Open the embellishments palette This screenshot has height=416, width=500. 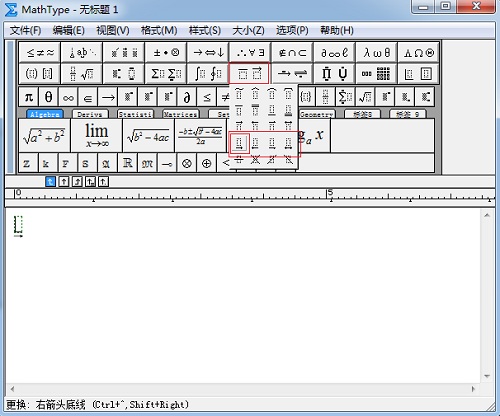pos(124,52)
